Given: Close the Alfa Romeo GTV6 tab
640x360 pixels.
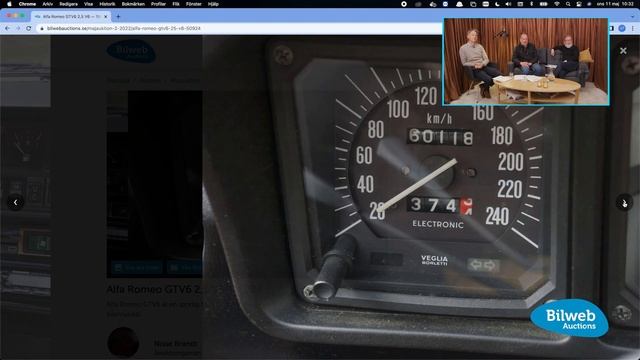Looking at the screenshot, I should click(106, 16).
